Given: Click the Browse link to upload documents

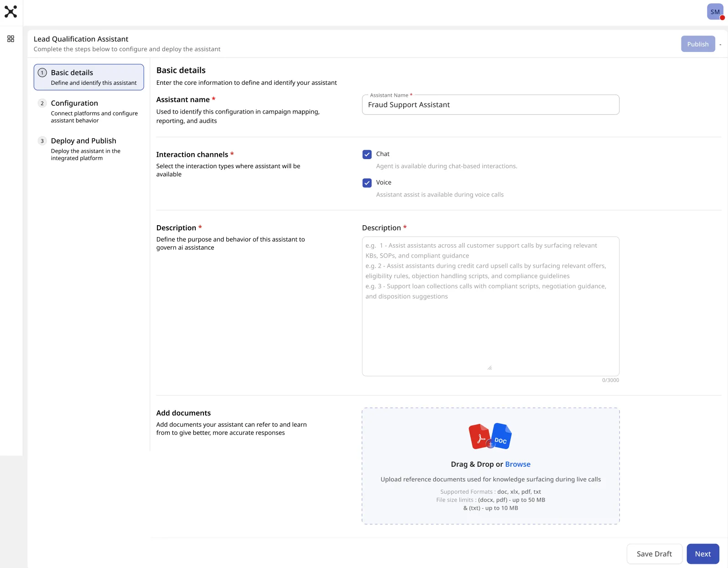Looking at the screenshot, I should click(x=518, y=464).
